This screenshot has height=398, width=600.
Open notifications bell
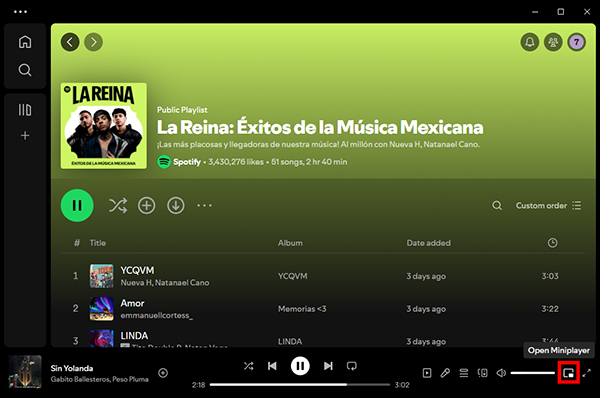pos(530,42)
